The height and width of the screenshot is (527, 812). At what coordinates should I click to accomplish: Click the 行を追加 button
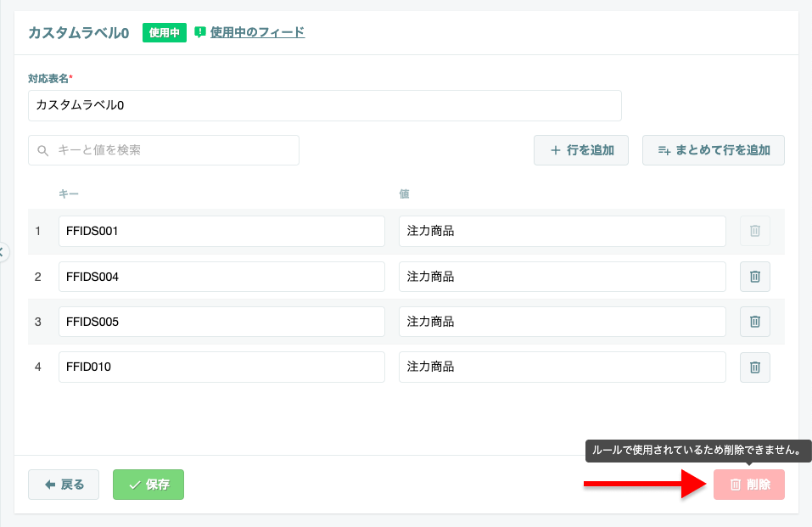point(581,150)
